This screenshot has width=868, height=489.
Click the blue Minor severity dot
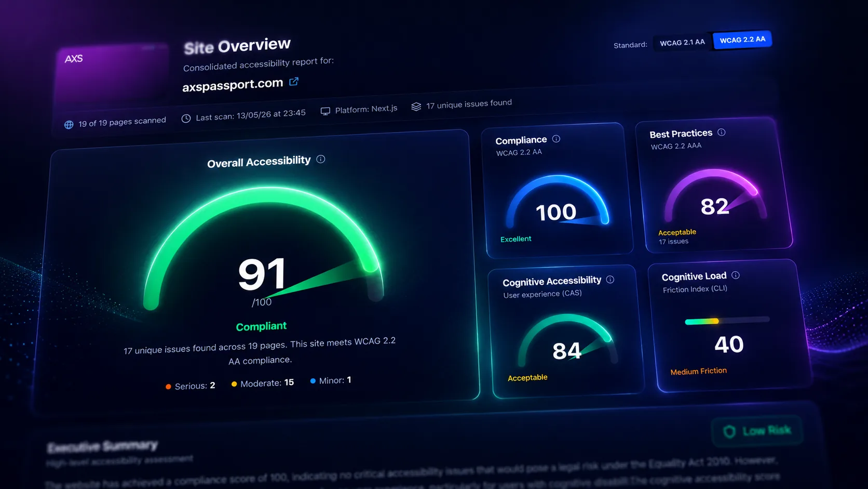[313, 381]
